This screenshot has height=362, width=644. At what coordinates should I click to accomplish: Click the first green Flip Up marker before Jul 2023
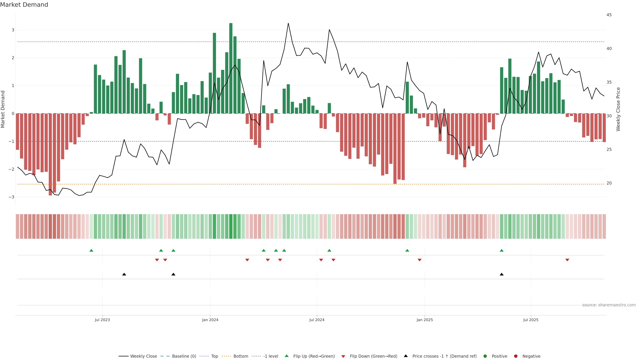pyautogui.click(x=91, y=250)
